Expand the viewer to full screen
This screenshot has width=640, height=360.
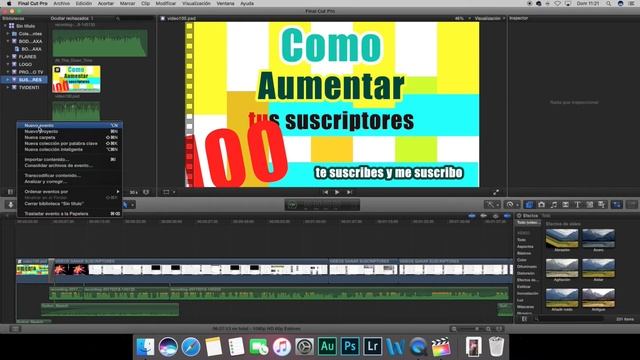tap(496, 192)
